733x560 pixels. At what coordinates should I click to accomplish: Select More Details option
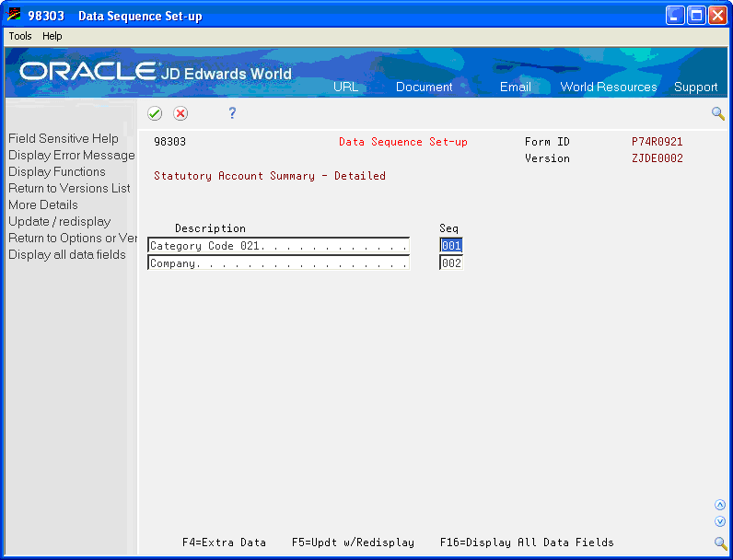tap(43, 204)
